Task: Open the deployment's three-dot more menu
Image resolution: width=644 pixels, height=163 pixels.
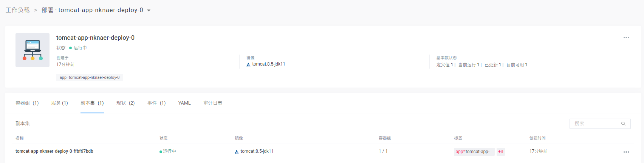Action: [626, 38]
